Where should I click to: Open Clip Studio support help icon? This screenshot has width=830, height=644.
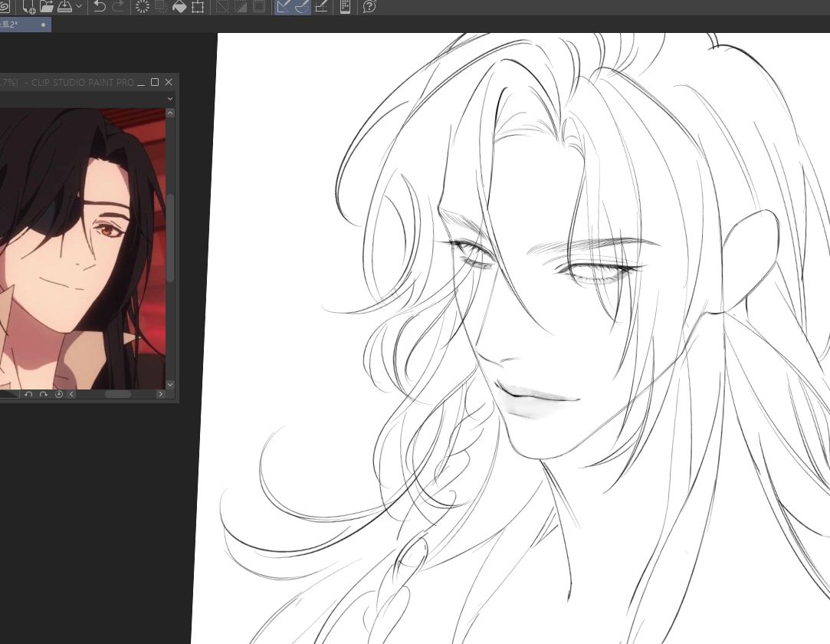tap(369, 7)
